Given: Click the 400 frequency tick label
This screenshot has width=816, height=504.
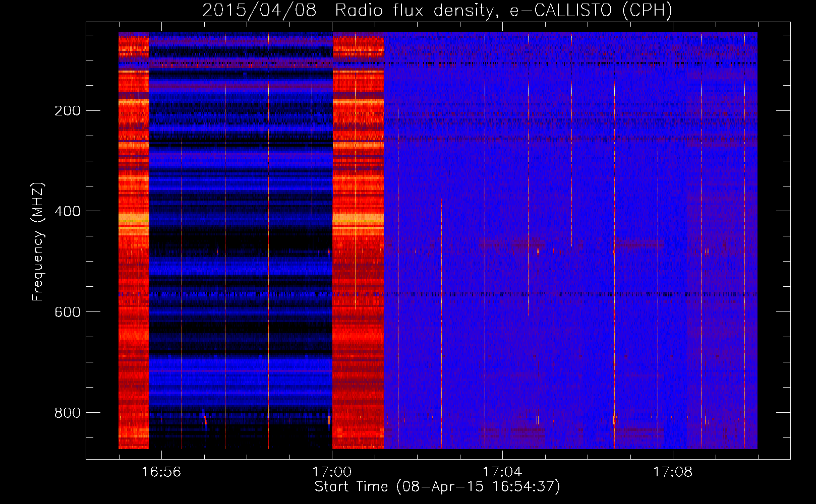Looking at the screenshot, I should coord(68,212).
